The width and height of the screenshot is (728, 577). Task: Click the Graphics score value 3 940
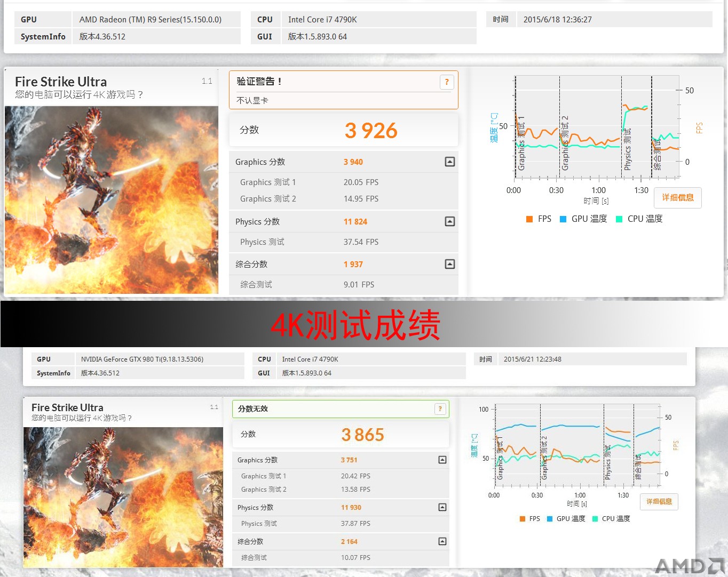pos(353,162)
